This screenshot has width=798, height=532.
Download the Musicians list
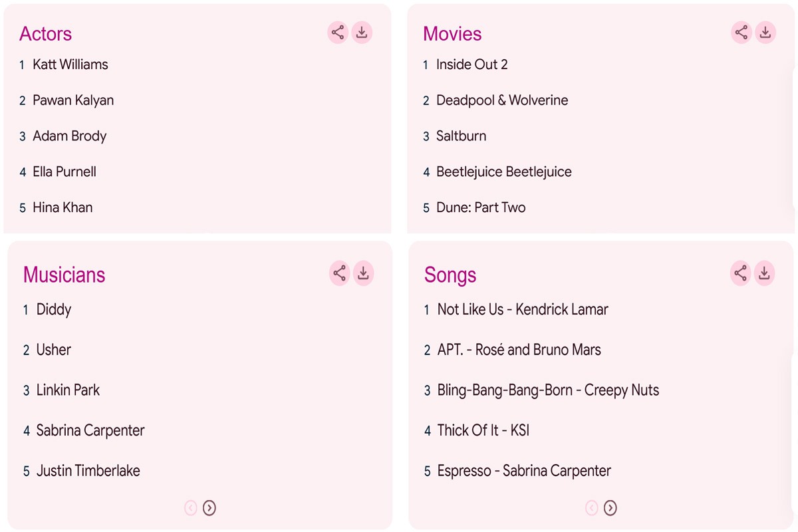363,273
